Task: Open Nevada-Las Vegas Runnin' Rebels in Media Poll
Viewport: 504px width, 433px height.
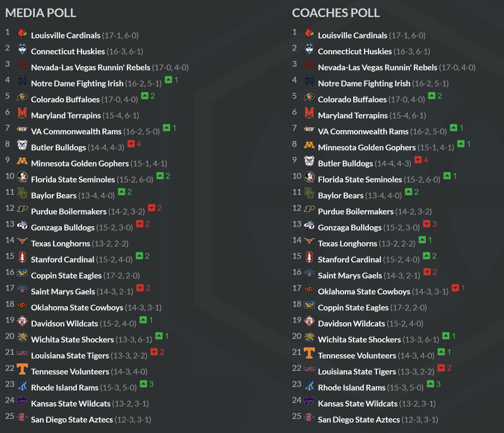Action: (x=91, y=68)
